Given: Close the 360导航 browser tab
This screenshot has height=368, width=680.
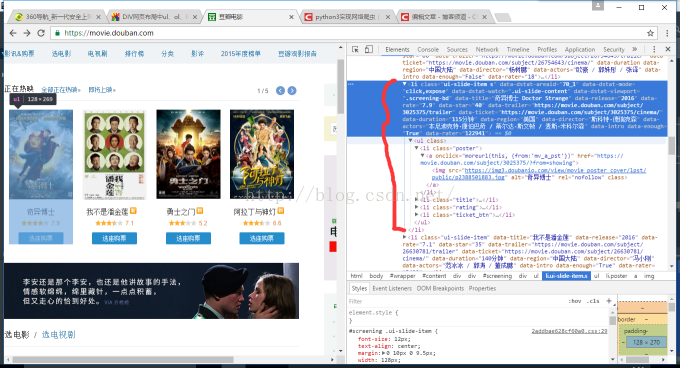Looking at the screenshot, I should 98,17.
